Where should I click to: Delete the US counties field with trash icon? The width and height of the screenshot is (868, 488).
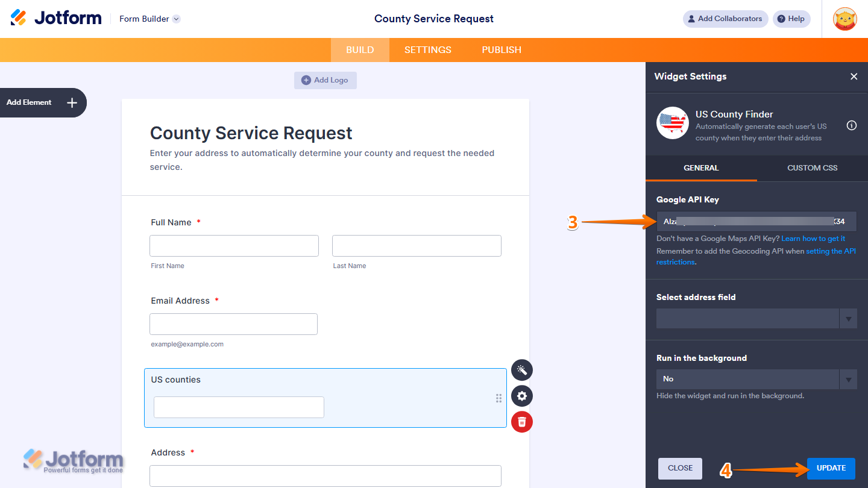coord(522,422)
